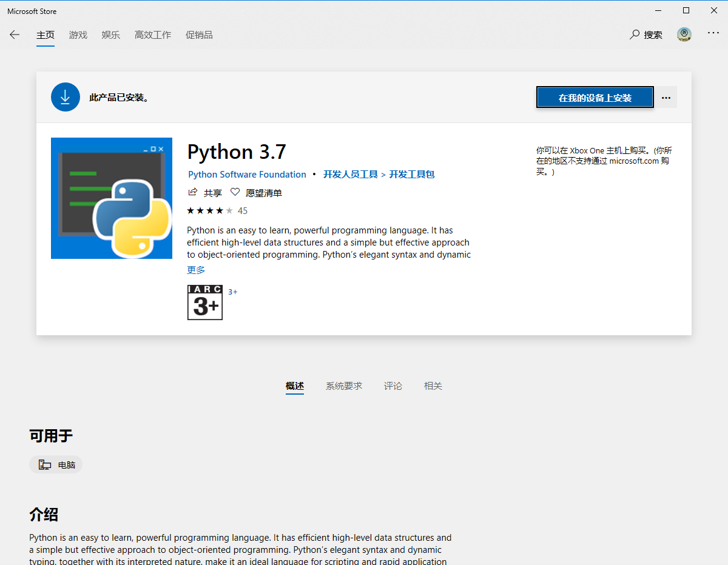The height and width of the screenshot is (565, 728).
Task: Open the 主页 tab
Action: (45, 35)
